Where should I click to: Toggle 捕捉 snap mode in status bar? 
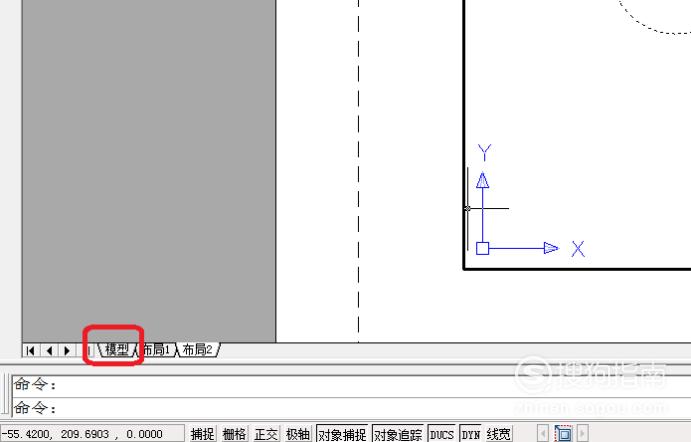tap(202, 434)
